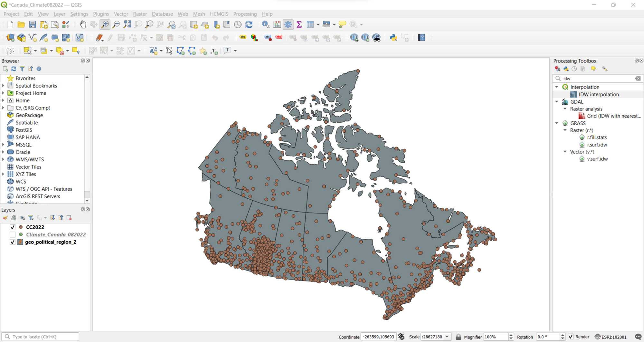
Task: Expand the XYZ Tiles browser item
Action: pos(3,174)
